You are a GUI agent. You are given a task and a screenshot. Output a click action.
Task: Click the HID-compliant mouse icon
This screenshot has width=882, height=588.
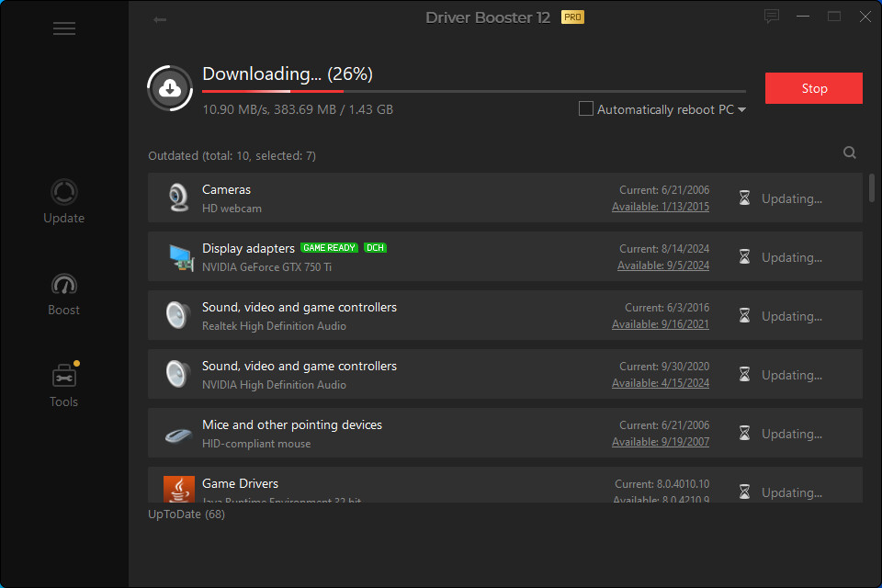178,434
